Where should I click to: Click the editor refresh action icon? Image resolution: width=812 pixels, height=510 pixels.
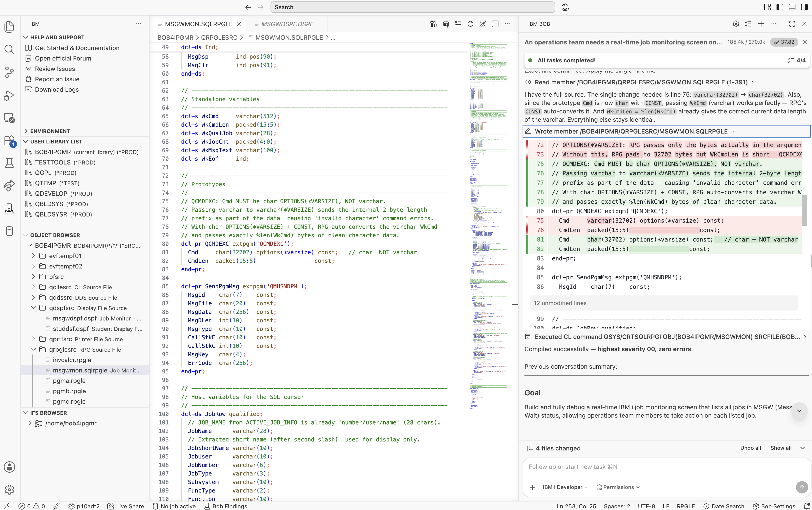point(470,24)
